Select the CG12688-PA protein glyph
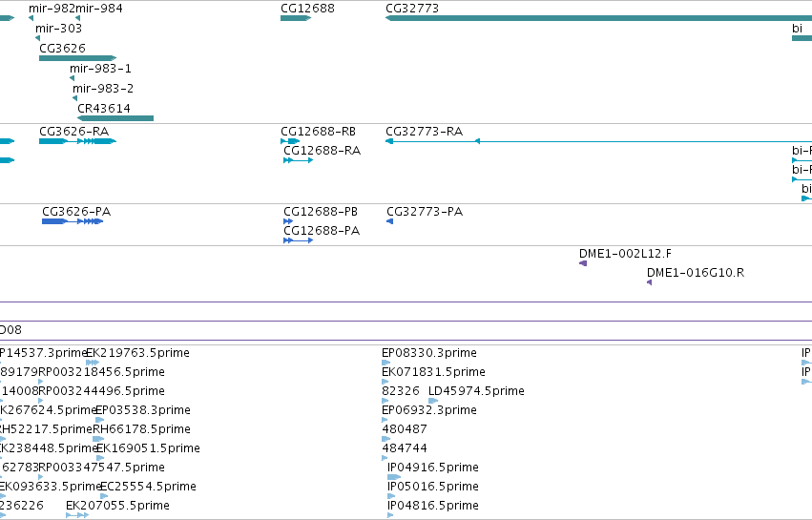Viewport: 812px width, 520px height. 299,240
